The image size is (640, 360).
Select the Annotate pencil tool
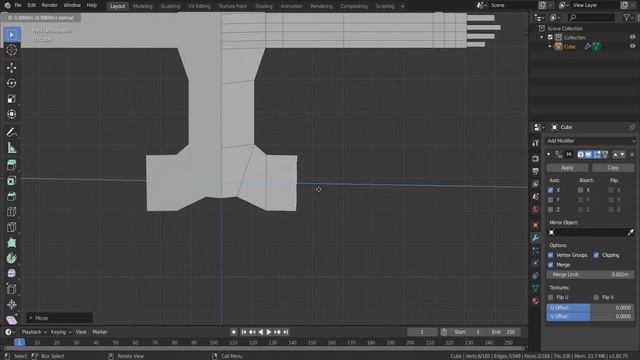pos(11,132)
